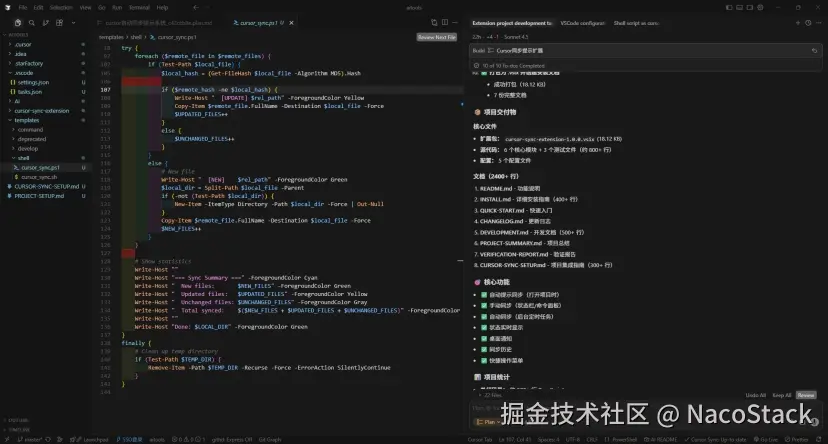Open settings.json in the explorer
Screen dimensions: 828x444
[33, 82]
